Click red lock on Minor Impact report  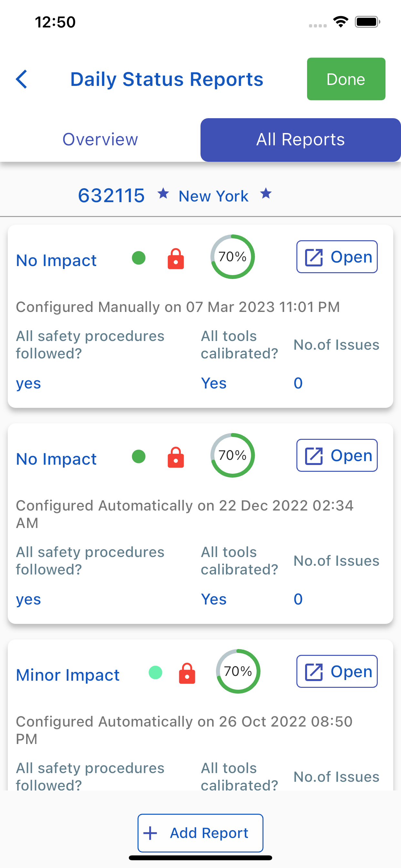pyautogui.click(x=187, y=673)
